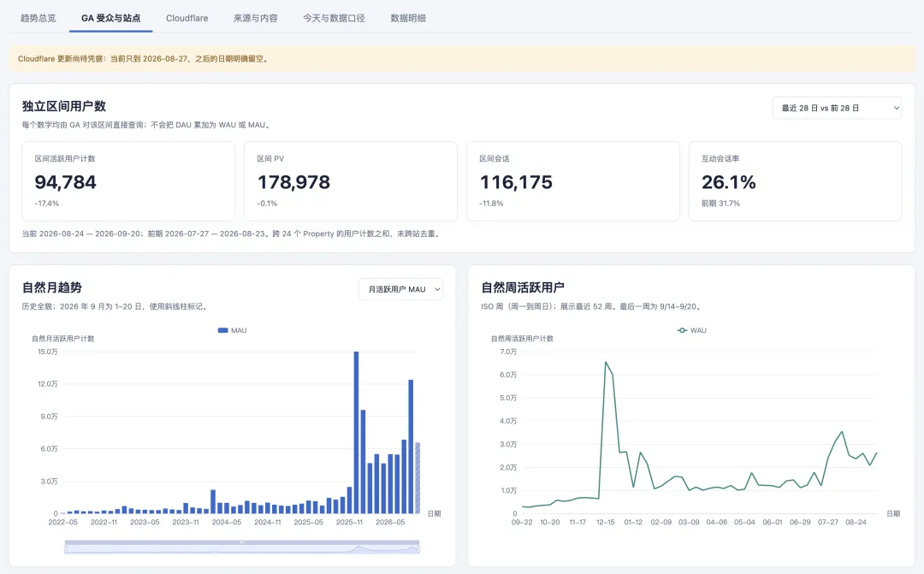Screen dimensions: 924x574
Task: Click the 区间活跃用户计数 value 94,784
Action: (65, 182)
